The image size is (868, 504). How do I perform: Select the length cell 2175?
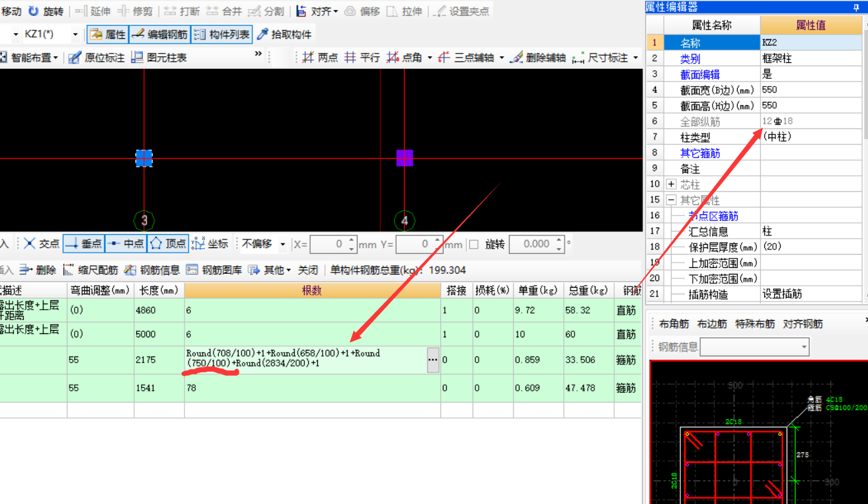click(159, 360)
